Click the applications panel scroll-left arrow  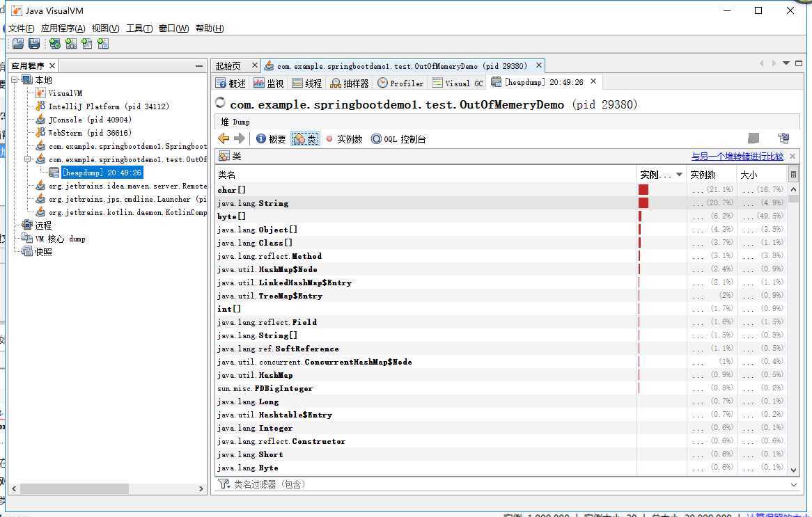[14, 488]
